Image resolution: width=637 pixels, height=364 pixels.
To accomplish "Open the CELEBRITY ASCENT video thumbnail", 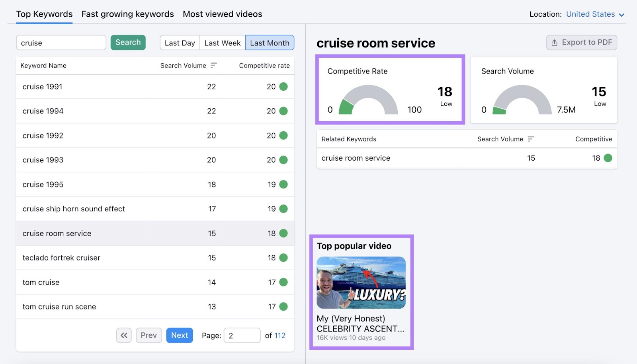I will point(361,282).
